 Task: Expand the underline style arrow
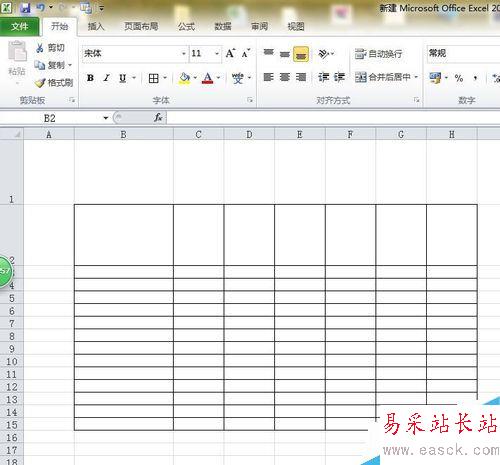point(134,78)
